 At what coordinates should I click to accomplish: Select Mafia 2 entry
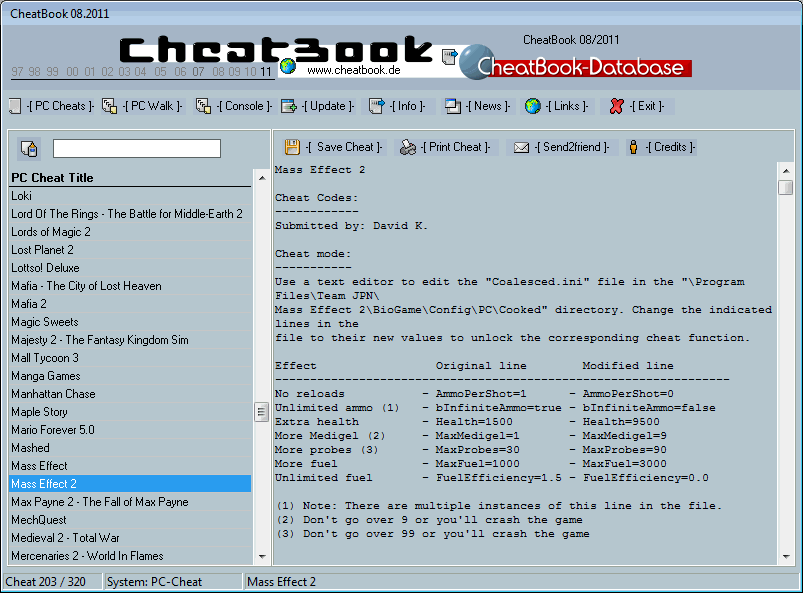click(131, 304)
